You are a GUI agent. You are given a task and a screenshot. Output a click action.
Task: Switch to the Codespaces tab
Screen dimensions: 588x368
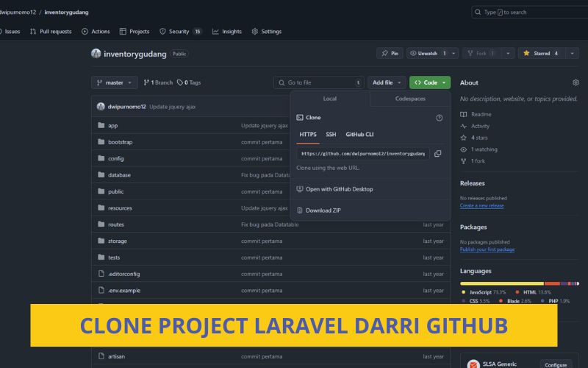coord(410,99)
